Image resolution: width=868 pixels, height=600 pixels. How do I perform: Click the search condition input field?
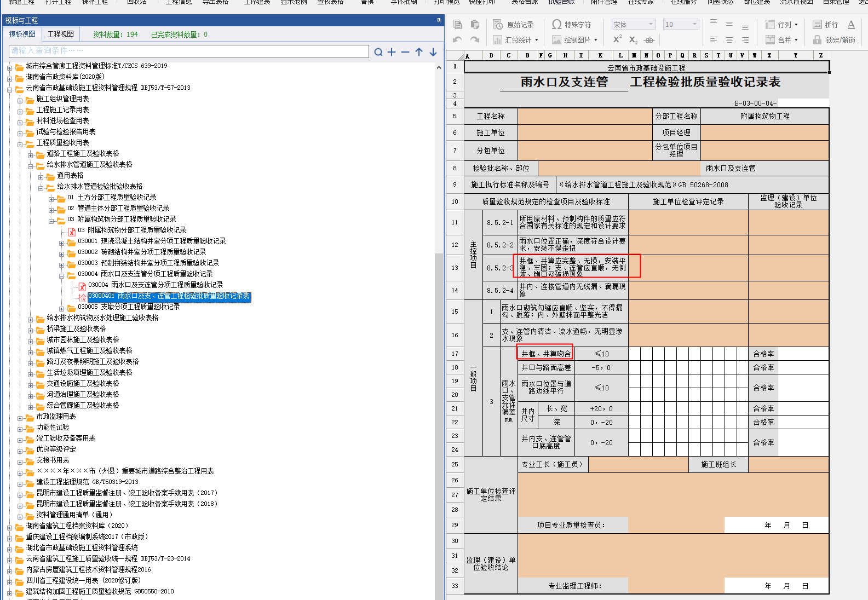[189, 51]
